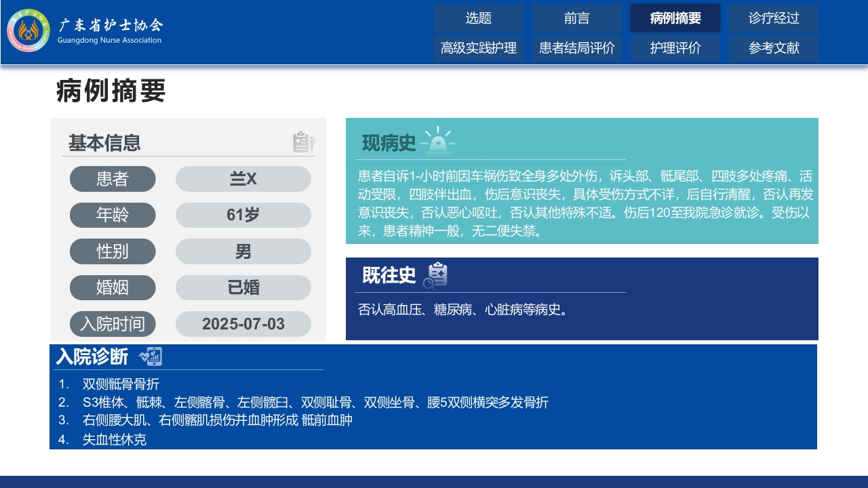Click the alarm light icon next to 现病史
The height and width of the screenshot is (488, 868).
439,140
